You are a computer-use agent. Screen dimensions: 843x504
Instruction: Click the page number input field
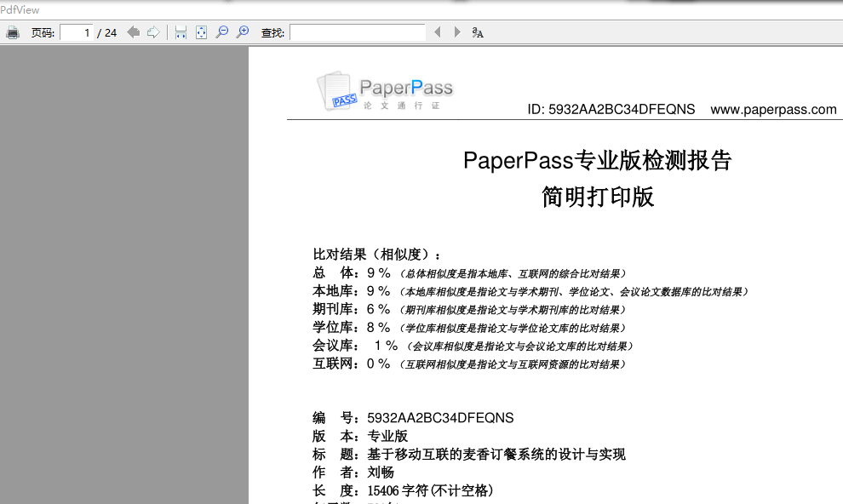coord(77,32)
